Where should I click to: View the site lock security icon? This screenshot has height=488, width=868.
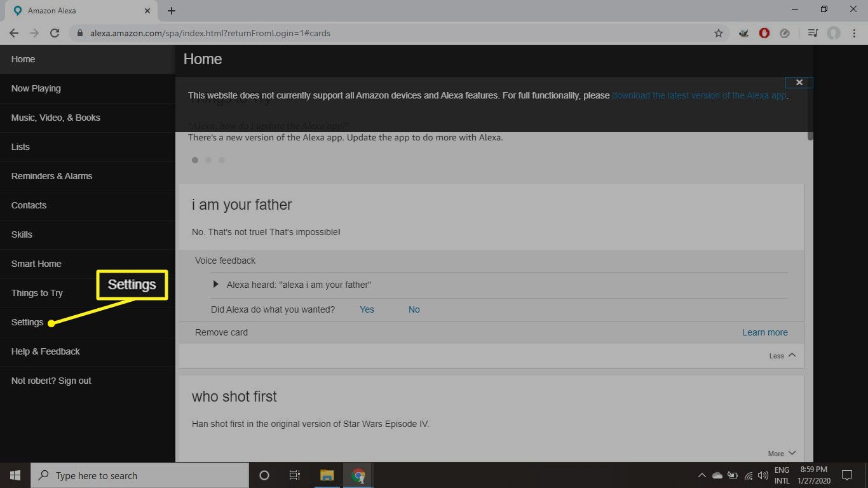[x=80, y=33]
